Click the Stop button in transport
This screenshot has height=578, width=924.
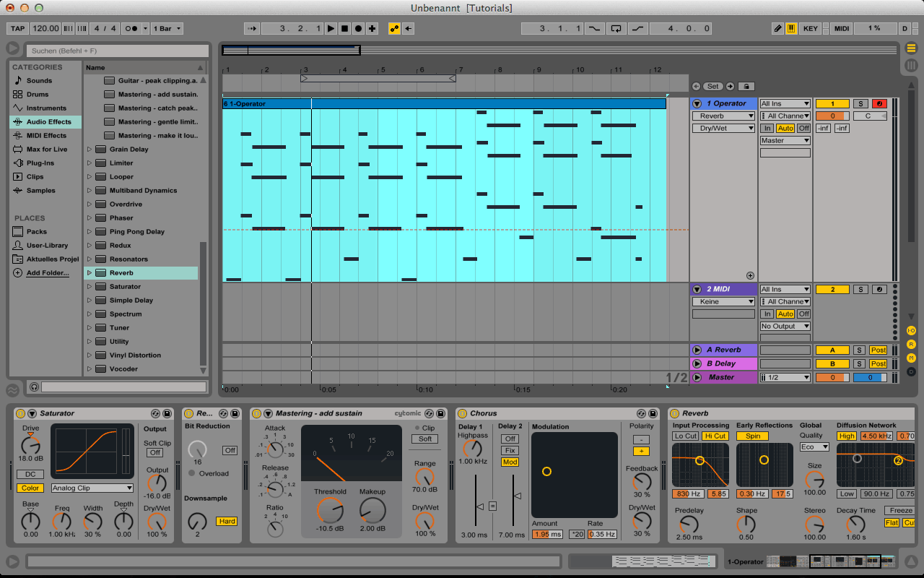pyautogui.click(x=344, y=29)
